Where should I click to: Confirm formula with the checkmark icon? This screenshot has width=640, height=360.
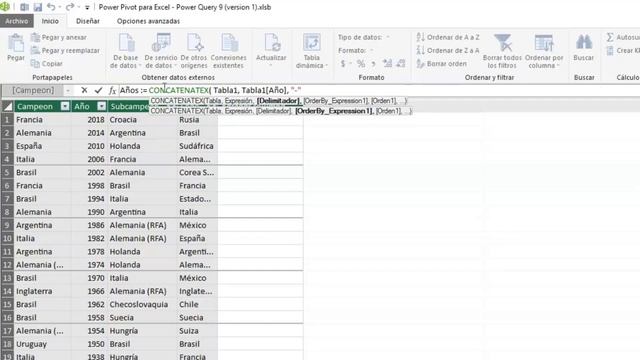(x=98, y=90)
